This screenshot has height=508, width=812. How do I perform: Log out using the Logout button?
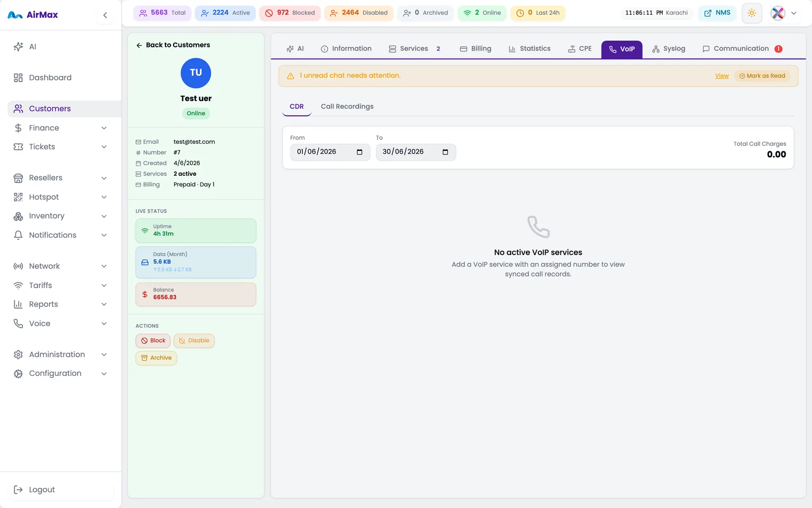tap(61, 490)
